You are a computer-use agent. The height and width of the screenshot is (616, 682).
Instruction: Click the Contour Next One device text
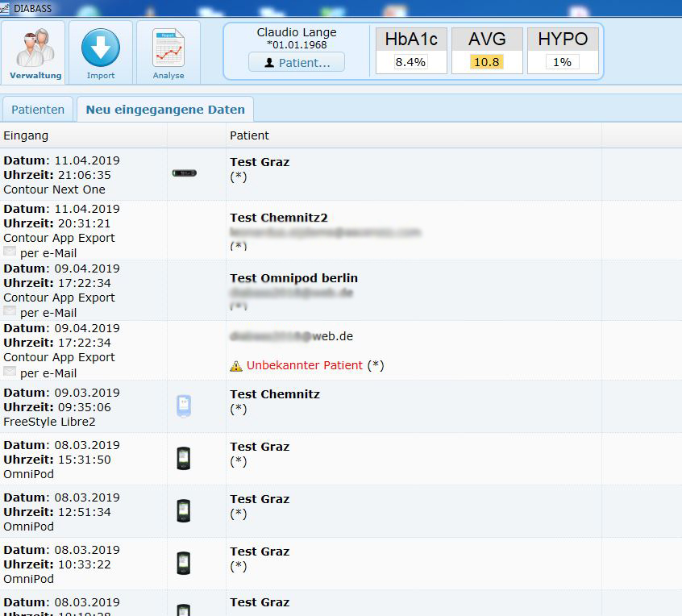(x=54, y=189)
